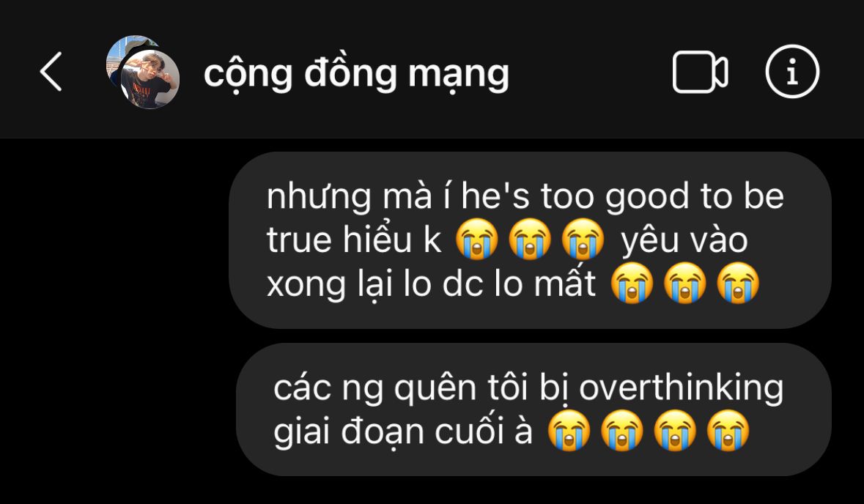
Task: Tap the words "yêu vào" in first bubble
Action: [684, 241]
